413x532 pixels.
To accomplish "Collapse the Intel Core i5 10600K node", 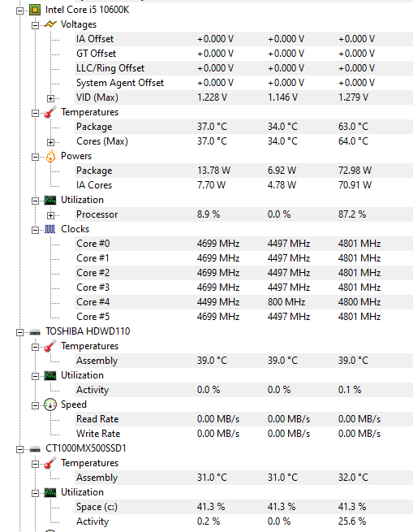I will 19,11.
